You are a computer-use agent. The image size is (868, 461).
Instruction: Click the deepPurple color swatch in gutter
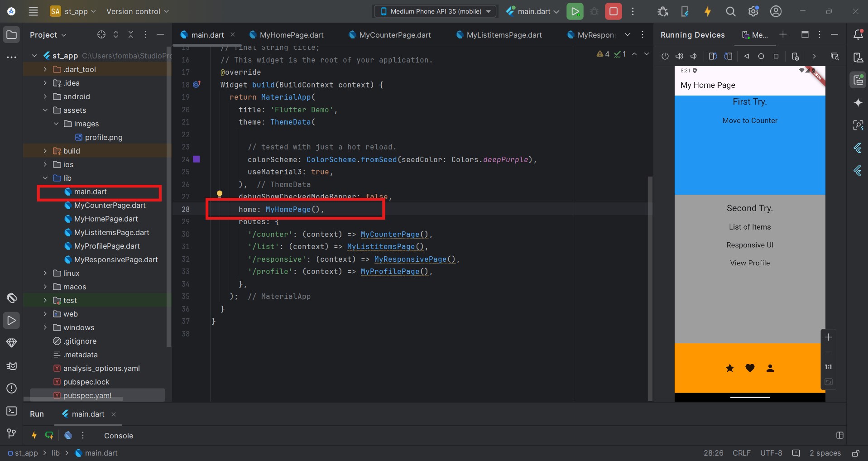[x=197, y=159]
